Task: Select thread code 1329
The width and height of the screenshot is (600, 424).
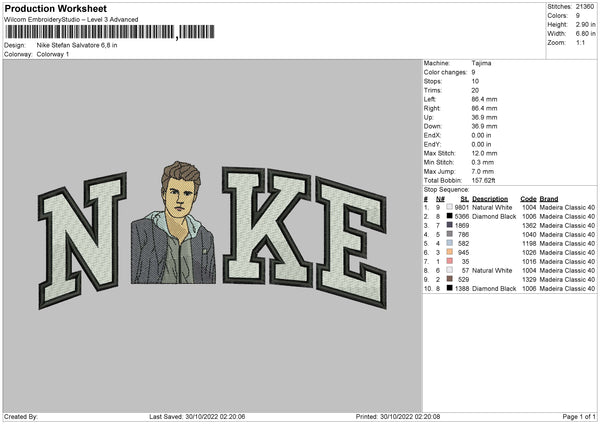Action: (x=529, y=279)
